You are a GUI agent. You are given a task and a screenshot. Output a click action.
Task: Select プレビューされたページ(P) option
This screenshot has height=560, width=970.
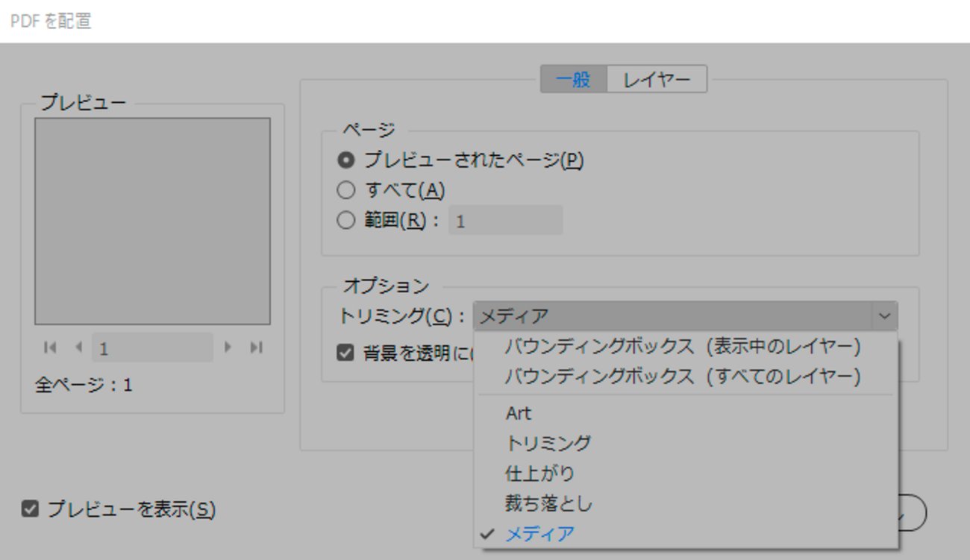click(346, 160)
